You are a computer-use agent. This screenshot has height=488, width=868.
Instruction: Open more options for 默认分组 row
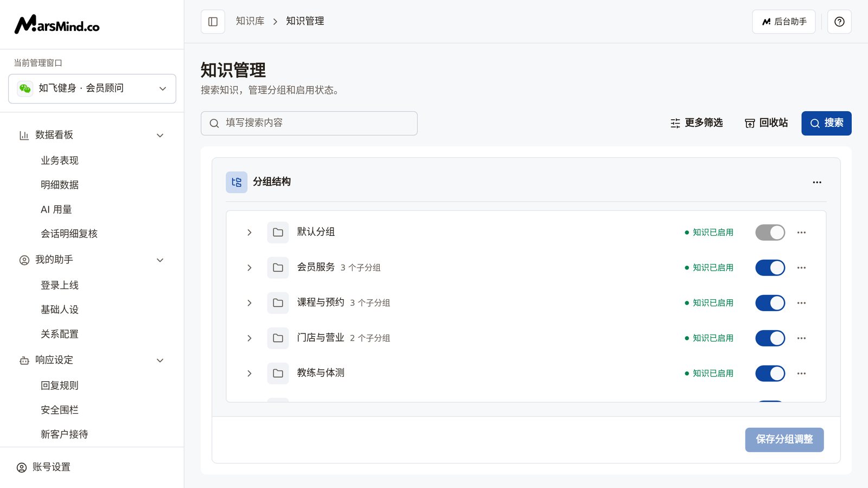click(x=801, y=233)
